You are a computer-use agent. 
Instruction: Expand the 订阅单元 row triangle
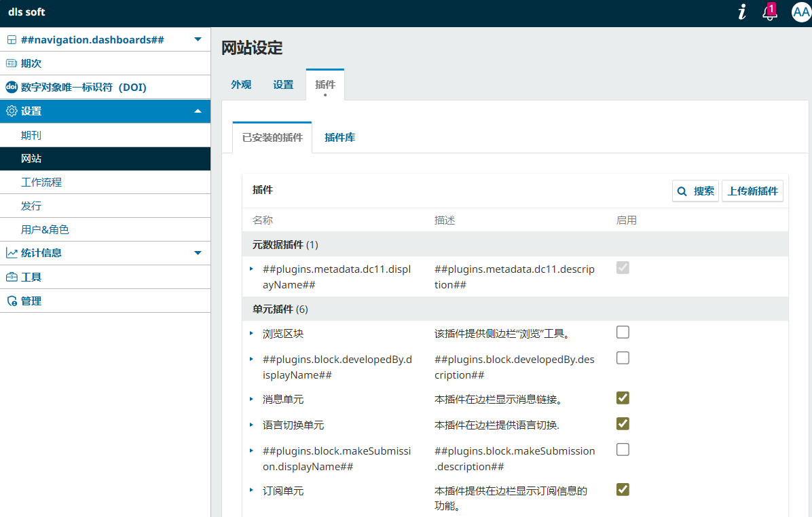coord(251,490)
